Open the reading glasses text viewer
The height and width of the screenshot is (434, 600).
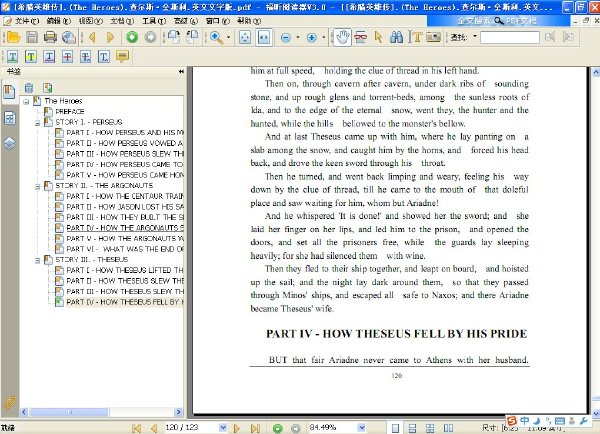click(x=360, y=37)
